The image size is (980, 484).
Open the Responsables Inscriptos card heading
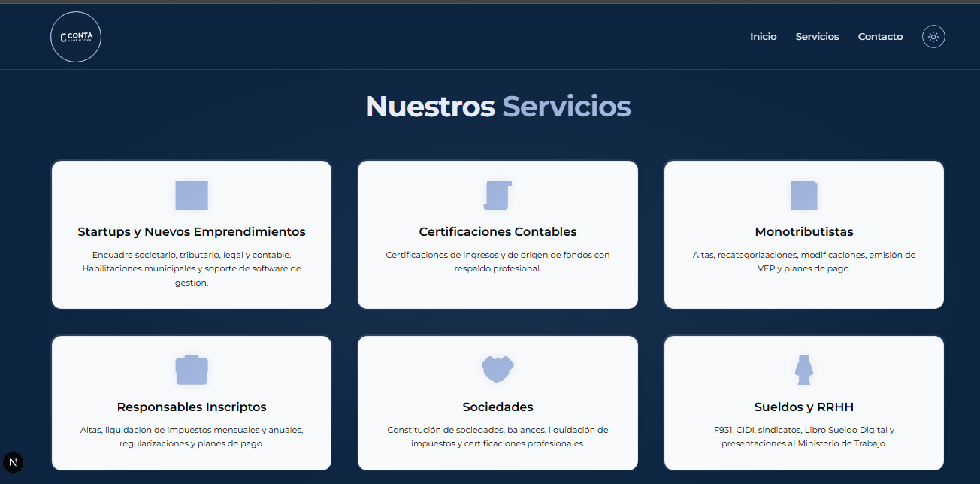coord(192,407)
